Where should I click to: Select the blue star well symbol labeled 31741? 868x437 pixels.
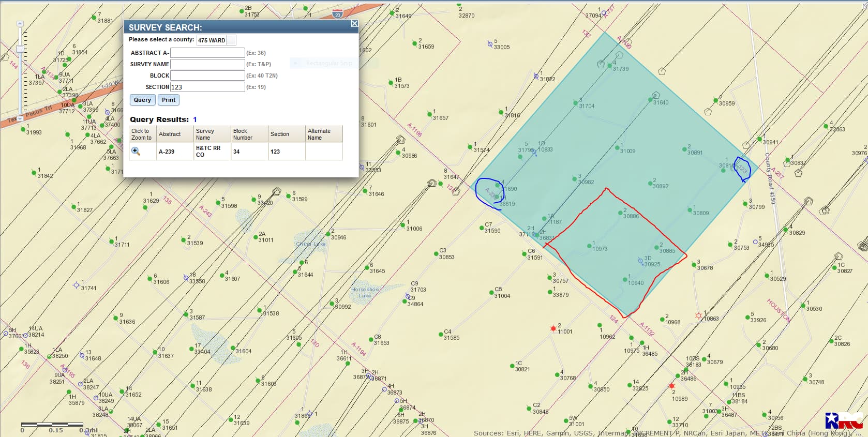pyautogui.click(x=76, y=285)
